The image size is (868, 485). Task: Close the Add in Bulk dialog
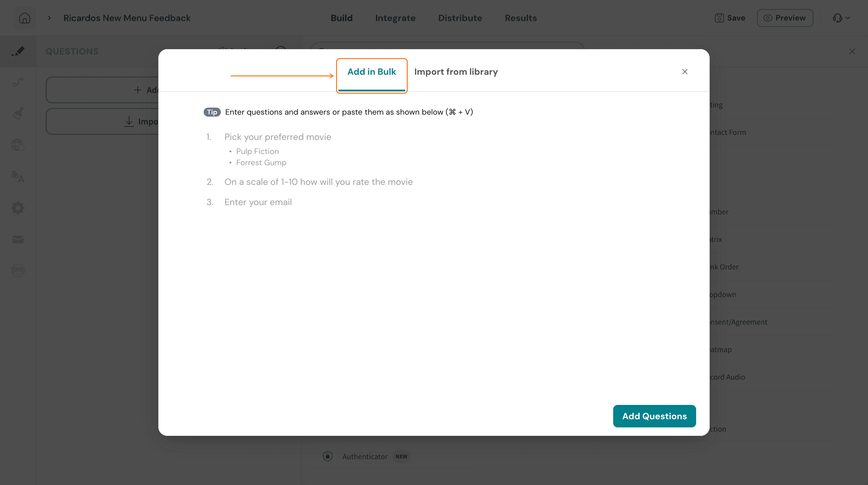[685, 72]
